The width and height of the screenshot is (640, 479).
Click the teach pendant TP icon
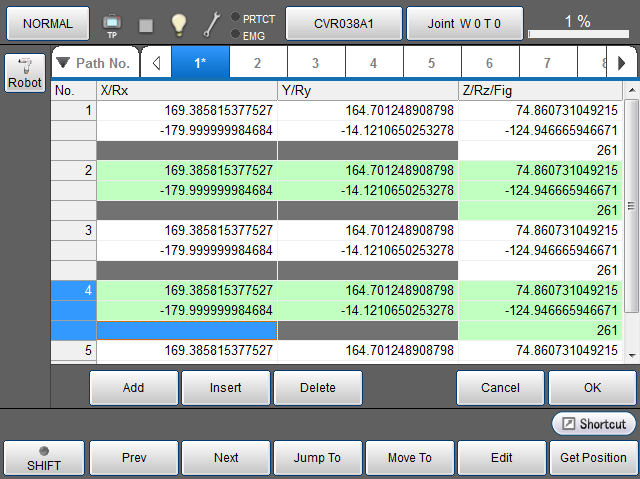(x=112, y=23)
